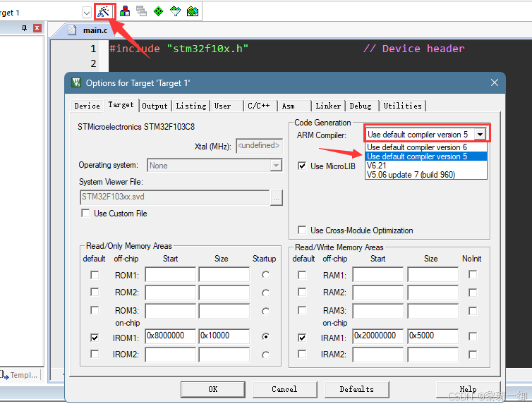Click the Xtal (MHz) input field
532x406 pixels.
click(x=259, y=146)
